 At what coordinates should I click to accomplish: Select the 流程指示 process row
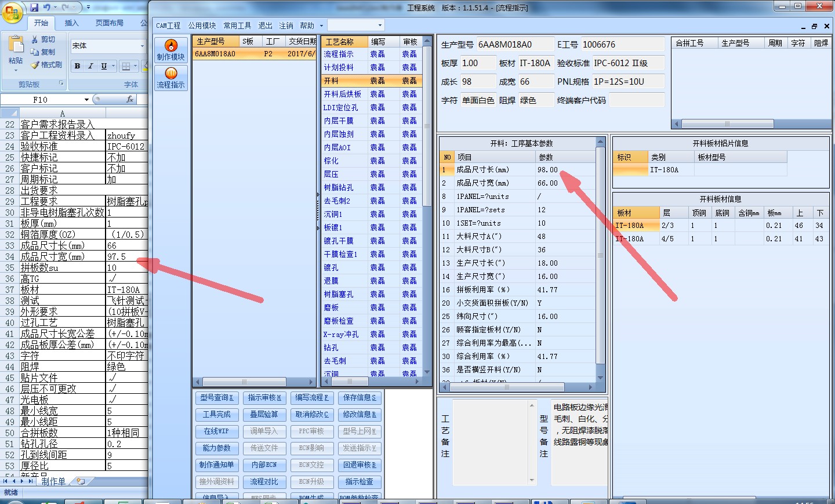click(372, 54)
